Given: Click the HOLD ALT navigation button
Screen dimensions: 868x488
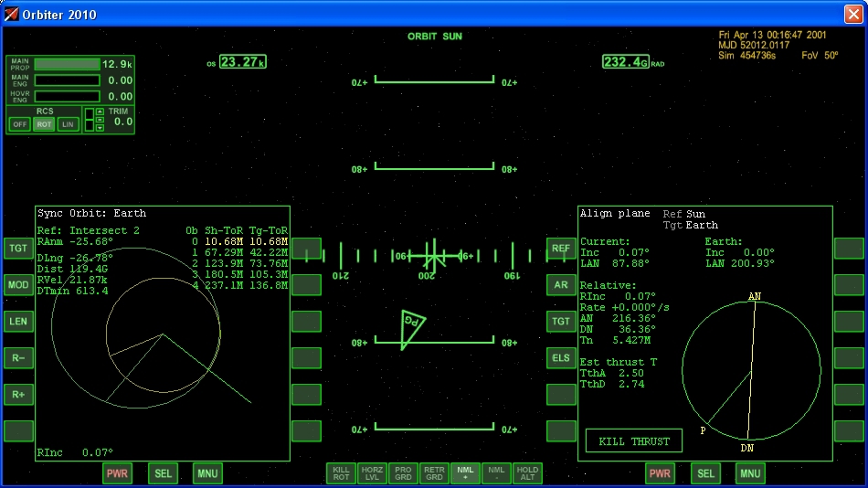Looking at the screenshot, I should (x=527, y=472).
